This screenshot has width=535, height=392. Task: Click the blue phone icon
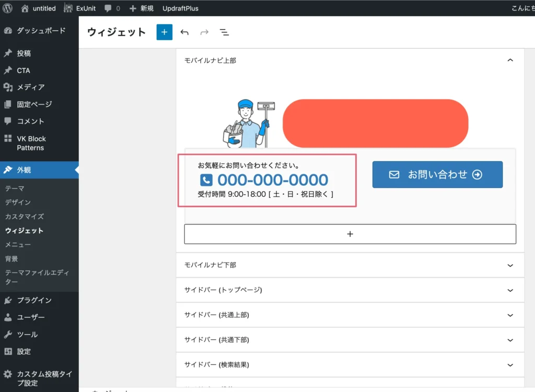pos(206,180)
